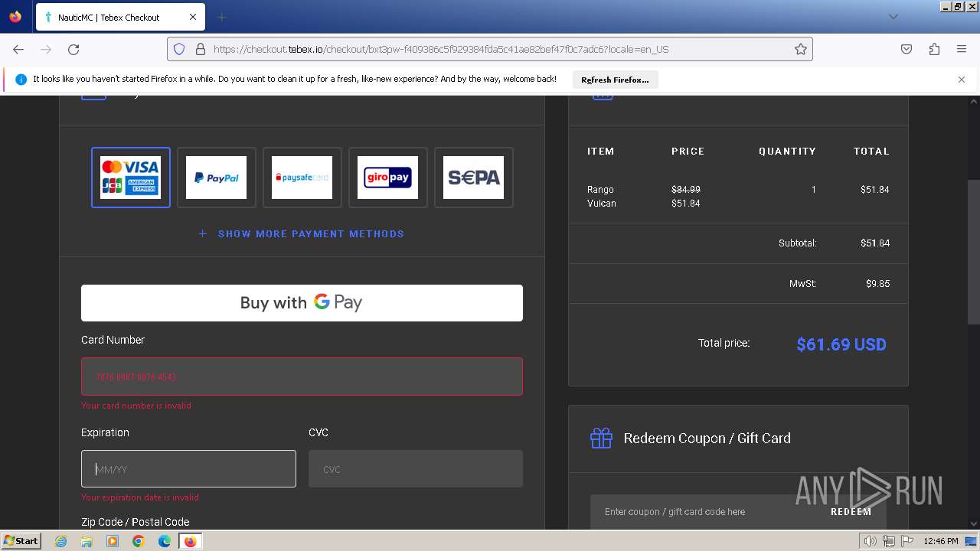Click the MwSt $9.85 value
The height and width of the screenshot is (551, 980).
pyautogui.click(x=877, y=283)
